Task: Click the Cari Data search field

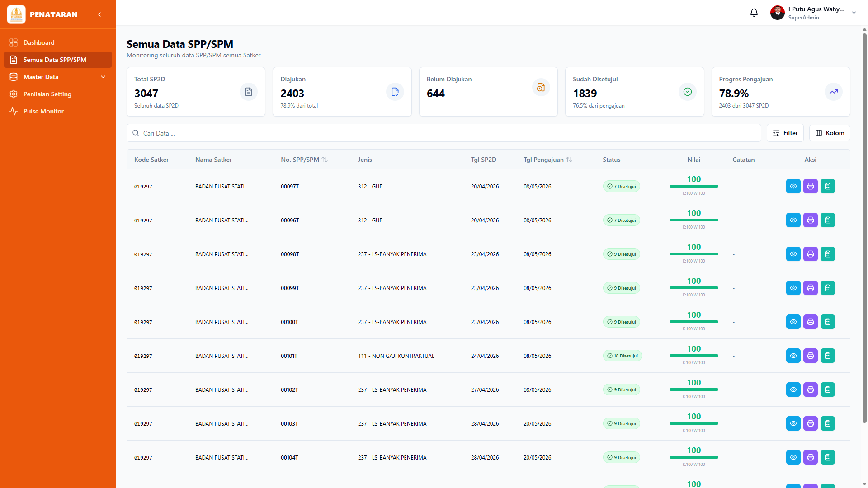Action: 443,133
